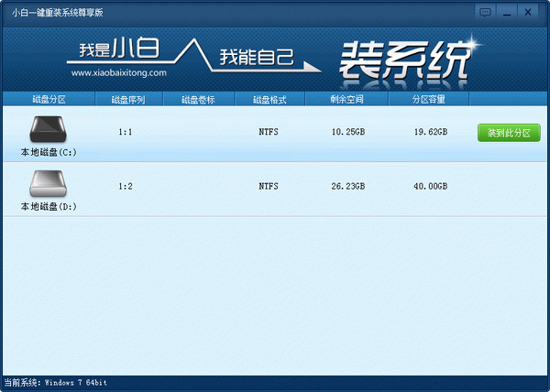This screenshot has width=550, height=392.
Task: Close the 小白一键重装系统 window
Action: pos(528,13)
